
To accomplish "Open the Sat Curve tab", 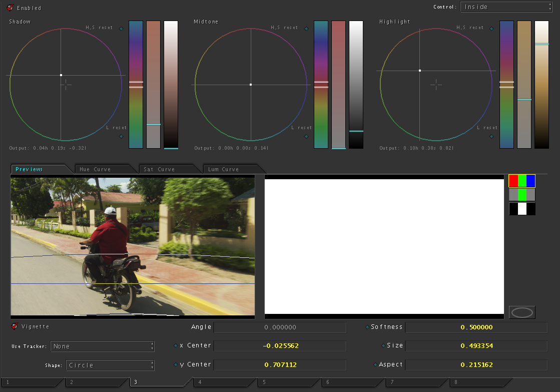I will pyautogui.click(x=159, y=169).
